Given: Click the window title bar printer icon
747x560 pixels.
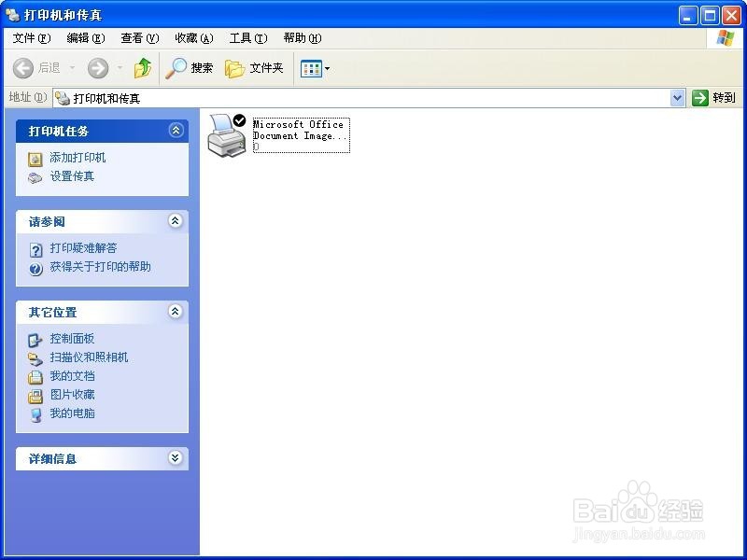Looking at the screenshot, I should click(x=12, y=15).
